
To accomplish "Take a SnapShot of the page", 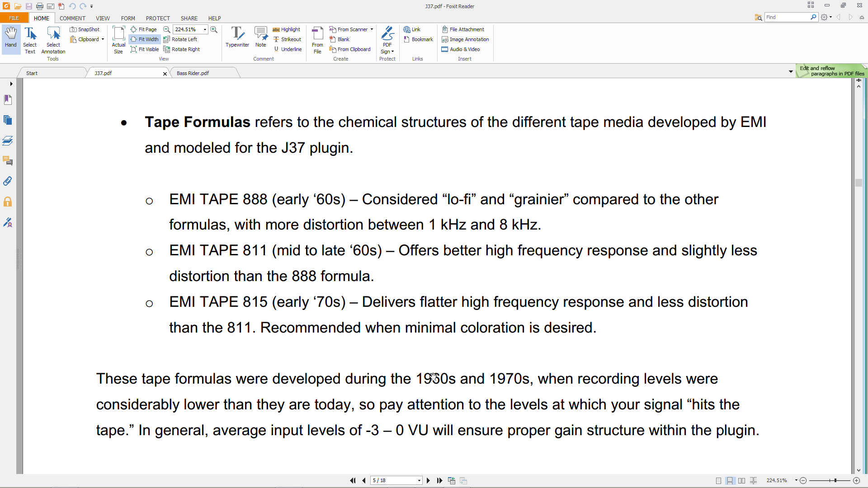I will pyautogui.click(x=85, y=29).
